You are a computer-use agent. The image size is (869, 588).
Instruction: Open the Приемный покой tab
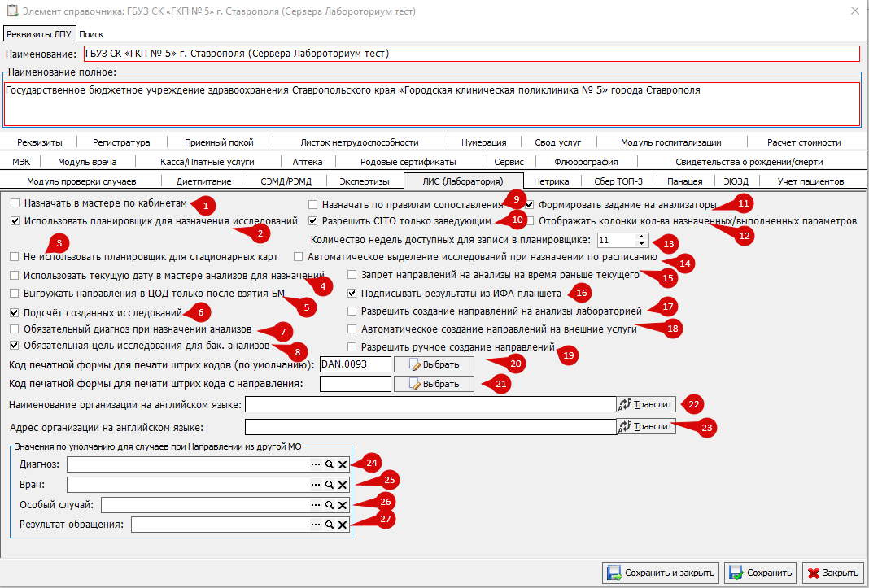pos(219,142)
